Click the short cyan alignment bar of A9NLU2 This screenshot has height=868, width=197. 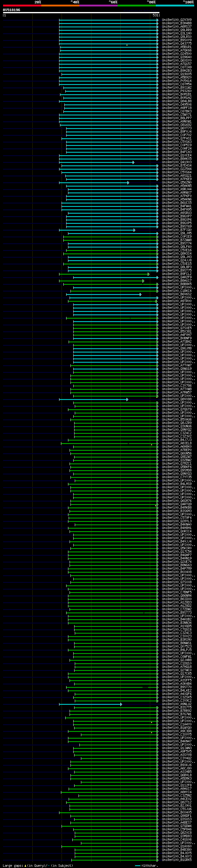[x=90, y=704]
